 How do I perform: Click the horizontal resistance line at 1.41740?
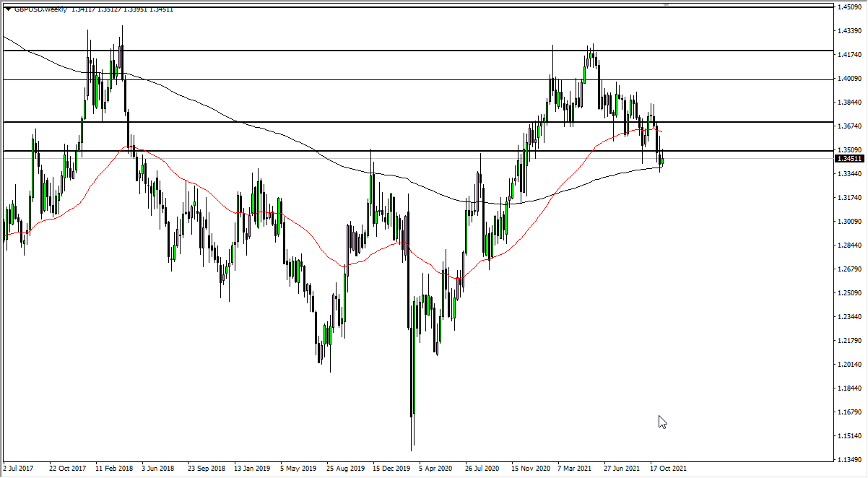point(361,51)
